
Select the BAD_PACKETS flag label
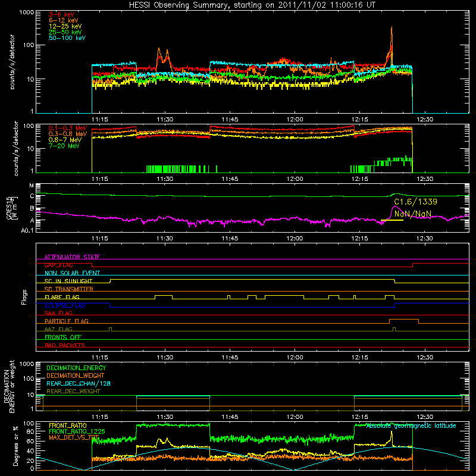65,345
